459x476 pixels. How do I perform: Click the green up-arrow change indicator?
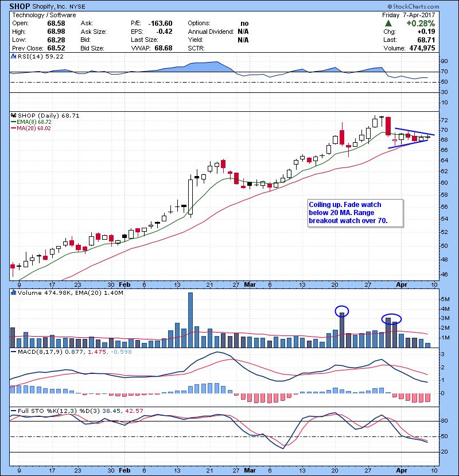[x=388, y=24]
